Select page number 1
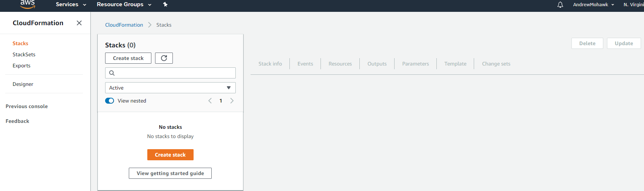 221,101
